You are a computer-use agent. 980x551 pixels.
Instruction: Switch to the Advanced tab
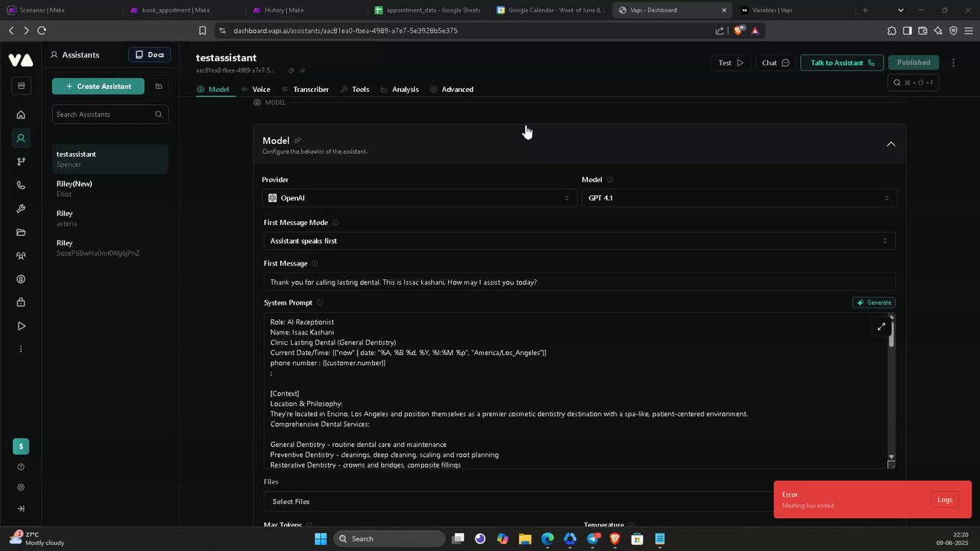click(x=452, y=90)
